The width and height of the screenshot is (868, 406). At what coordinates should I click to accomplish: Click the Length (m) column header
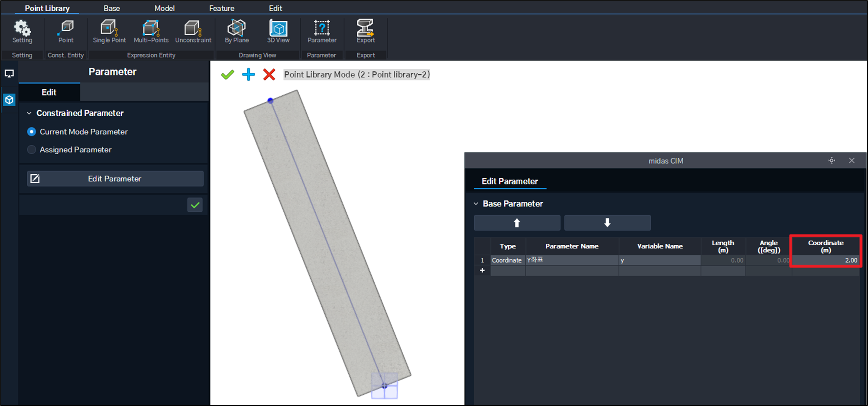(723, 246)
